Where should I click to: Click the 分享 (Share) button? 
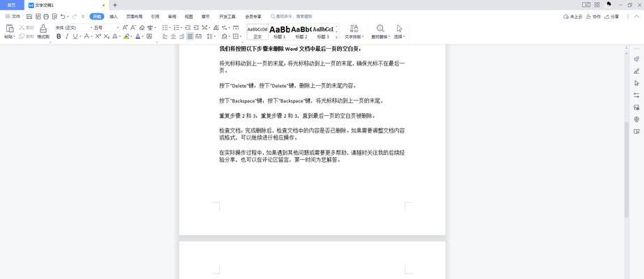click(611, 17)
